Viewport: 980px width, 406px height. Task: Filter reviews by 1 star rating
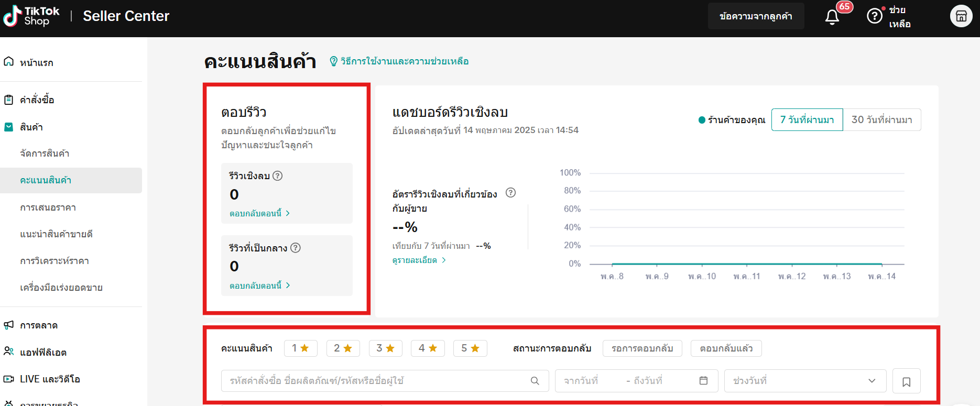(x=301, y=348)
